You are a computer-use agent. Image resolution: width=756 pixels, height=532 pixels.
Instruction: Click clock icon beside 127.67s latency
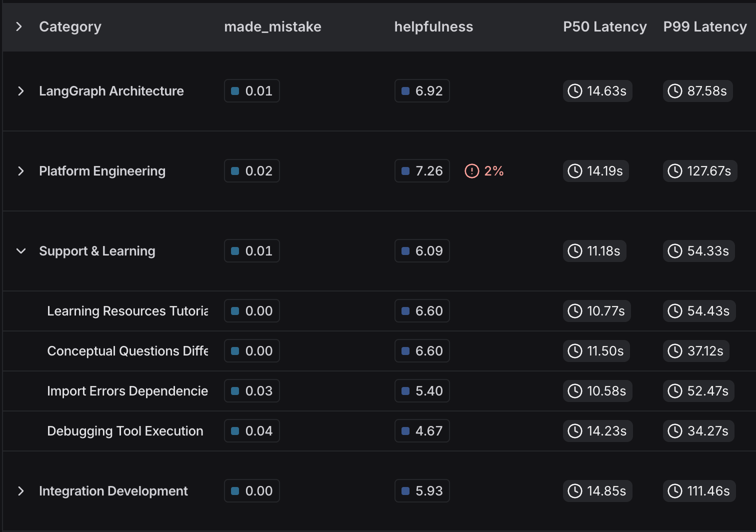click(675, 171)
